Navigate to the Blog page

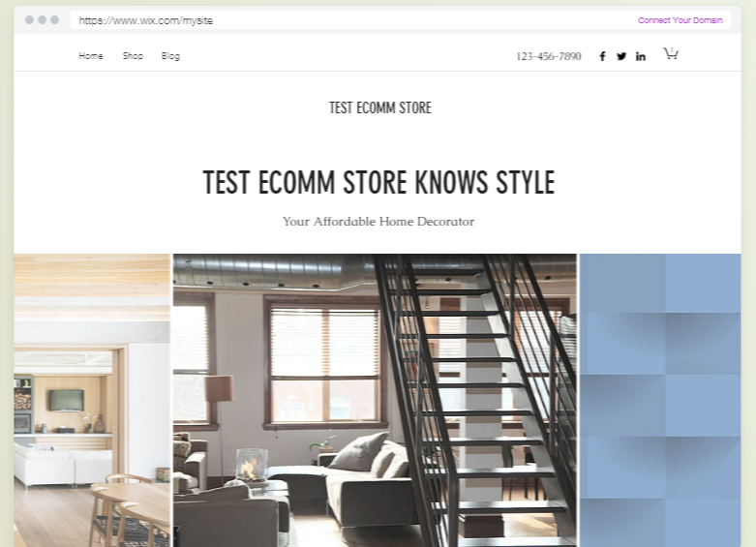click(170, 56)
